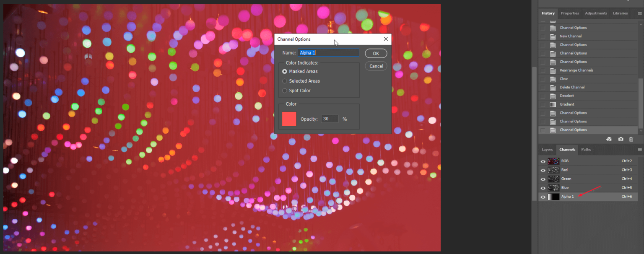Open the History panel menu icon

tap(639, 13)
